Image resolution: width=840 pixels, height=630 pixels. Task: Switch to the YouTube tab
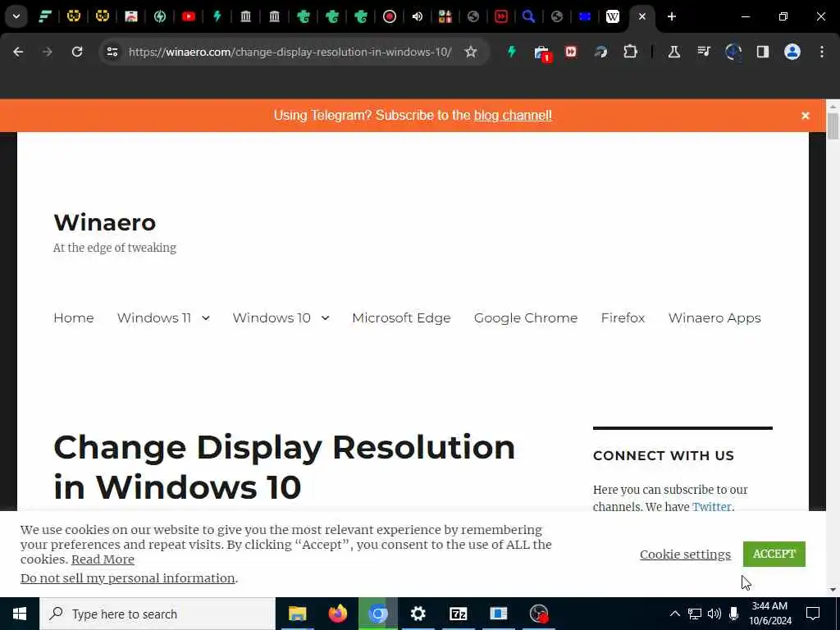[188, 16]
